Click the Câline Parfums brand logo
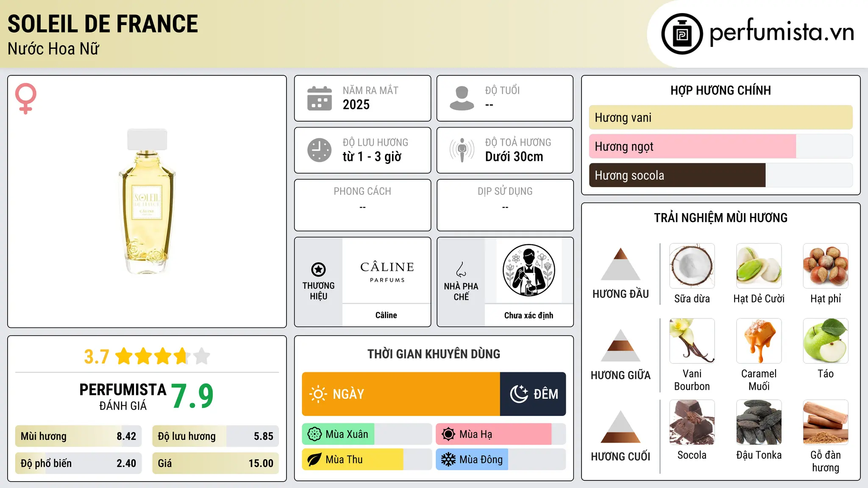Viewport: 868px width, 488px height. (387, 271)
